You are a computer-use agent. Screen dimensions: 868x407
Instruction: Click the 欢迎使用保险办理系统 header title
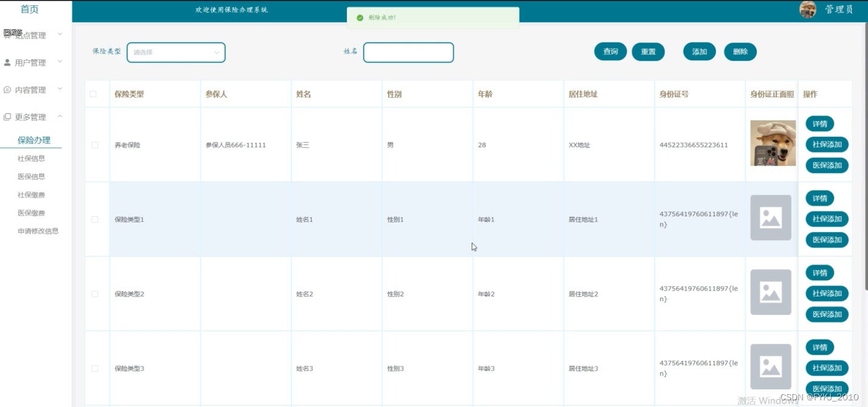coord(231,10)
